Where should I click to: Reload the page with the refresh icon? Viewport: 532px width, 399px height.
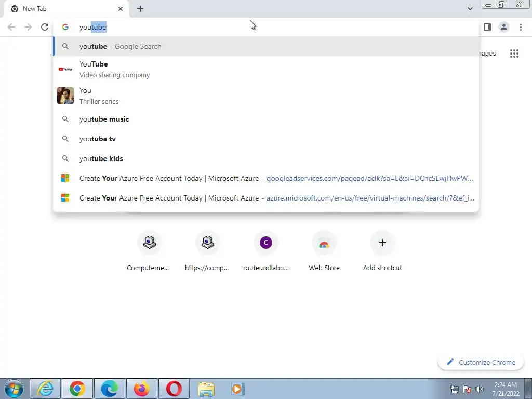point(45,27)
